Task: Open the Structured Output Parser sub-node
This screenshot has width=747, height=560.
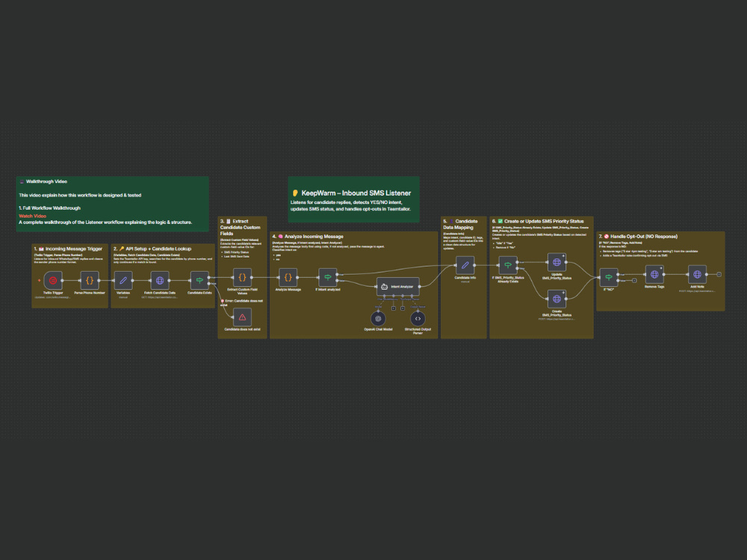Action: pos(418,319)
